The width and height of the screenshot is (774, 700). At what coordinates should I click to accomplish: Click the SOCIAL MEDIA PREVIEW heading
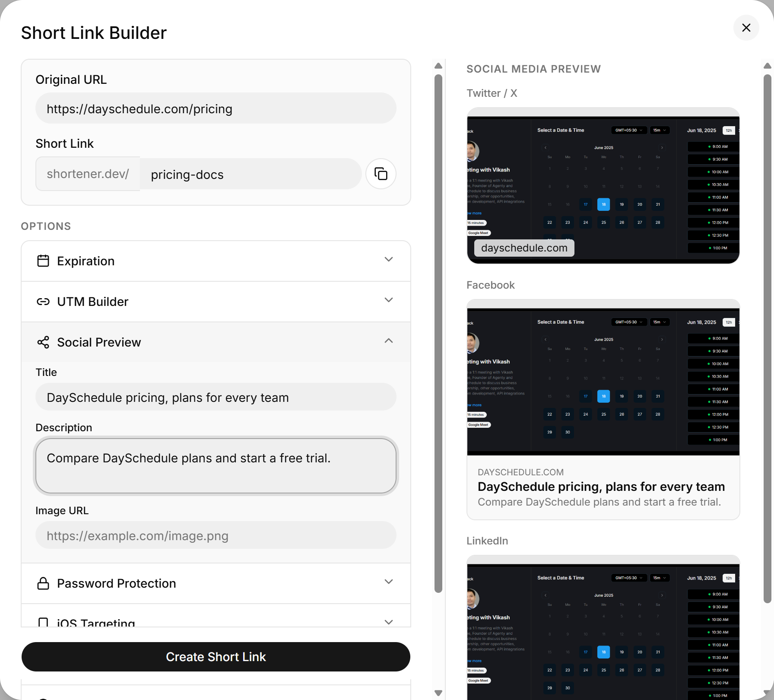pos(533,69)
